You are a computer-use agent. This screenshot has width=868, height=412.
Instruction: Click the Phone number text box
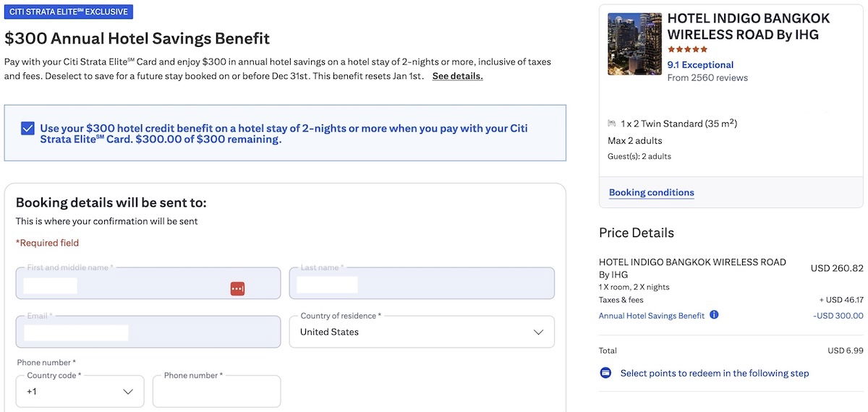216,392
